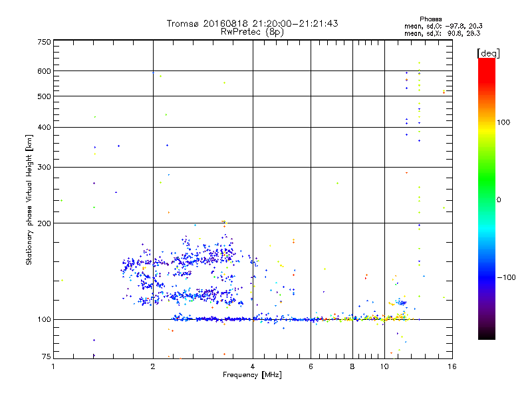Click the plot title 'Tromsø 20160818 21:20:00-21:21:43'

coord(252,23)
